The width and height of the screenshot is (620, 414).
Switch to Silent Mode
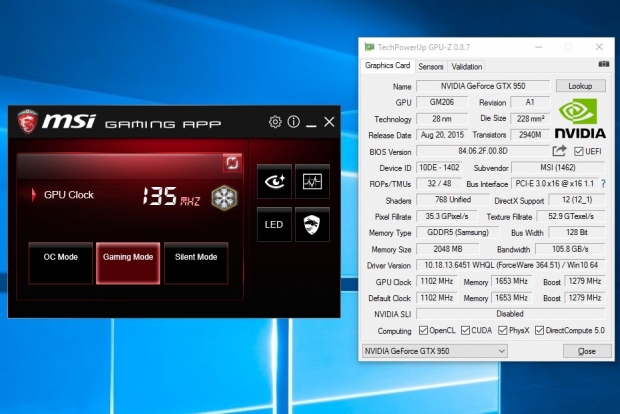point(196,263)
